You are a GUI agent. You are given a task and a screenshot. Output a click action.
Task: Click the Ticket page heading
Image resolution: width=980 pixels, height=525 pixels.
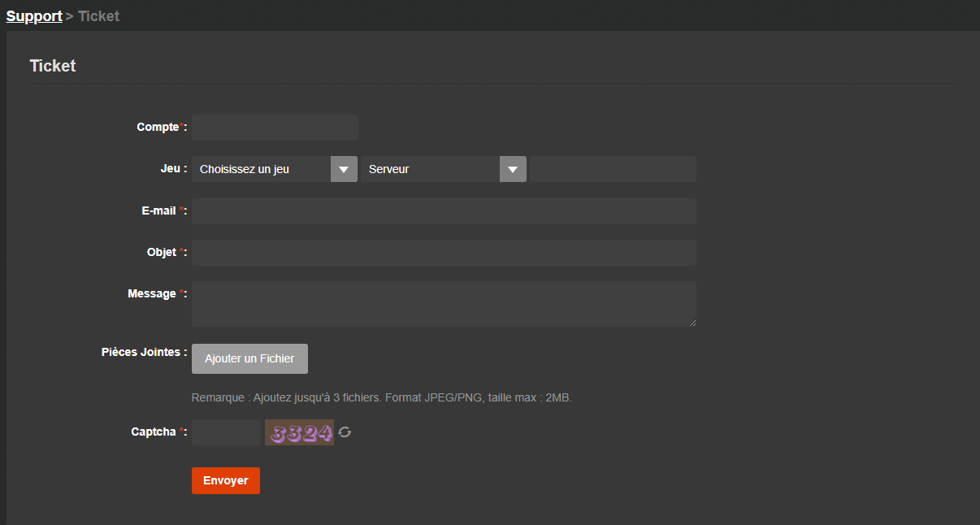click(x=53, y=66)
